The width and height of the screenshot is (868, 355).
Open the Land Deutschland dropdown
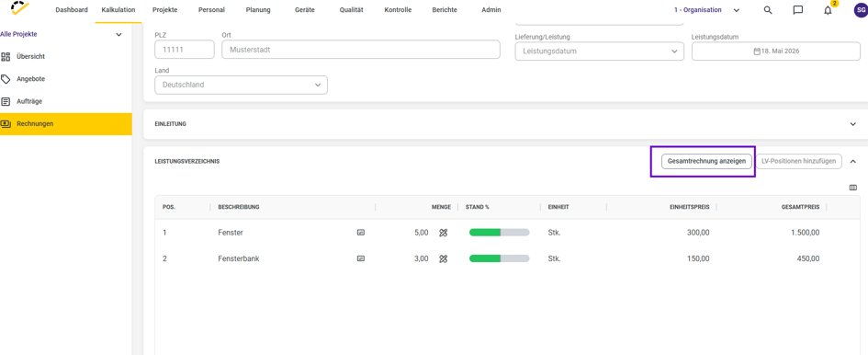242,85
